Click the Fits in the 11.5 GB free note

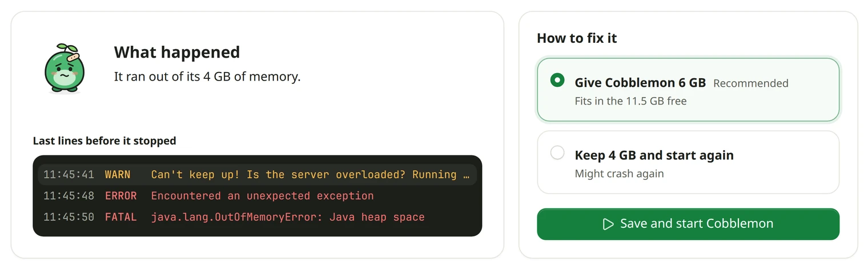pos(630,101)
